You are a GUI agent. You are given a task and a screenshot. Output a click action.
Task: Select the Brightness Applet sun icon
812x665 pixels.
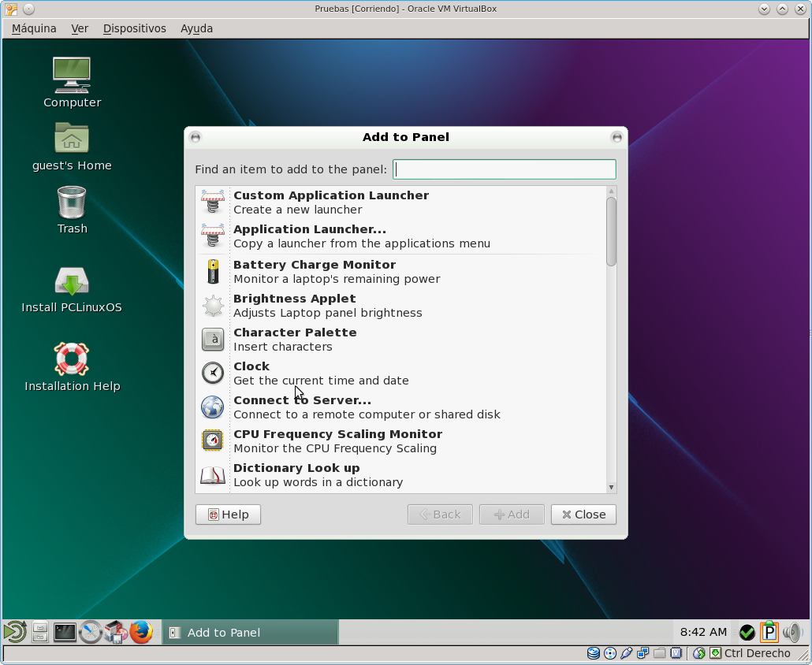(x=212, y=306)
